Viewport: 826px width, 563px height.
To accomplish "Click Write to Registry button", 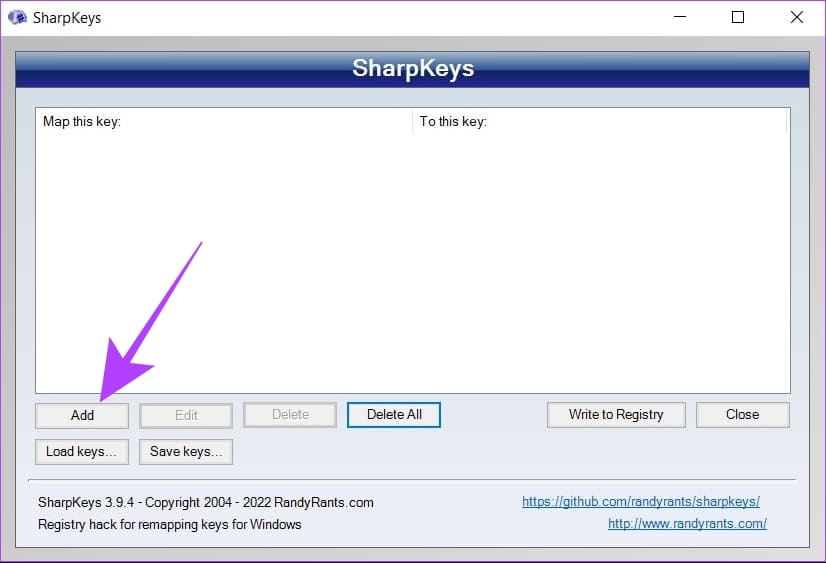I will pyautogui.click(x=616, y=415).
